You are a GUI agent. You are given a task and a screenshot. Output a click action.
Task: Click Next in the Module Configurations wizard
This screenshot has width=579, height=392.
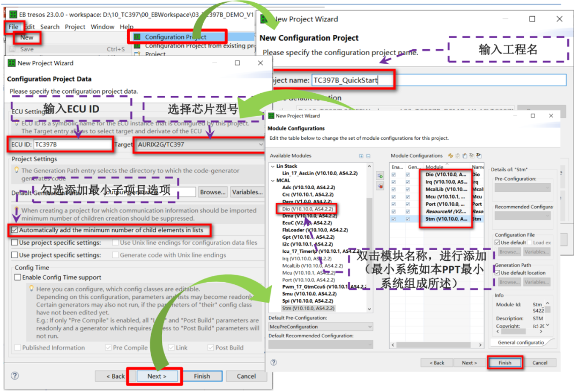pyautogui.click(x=469, y=363)
